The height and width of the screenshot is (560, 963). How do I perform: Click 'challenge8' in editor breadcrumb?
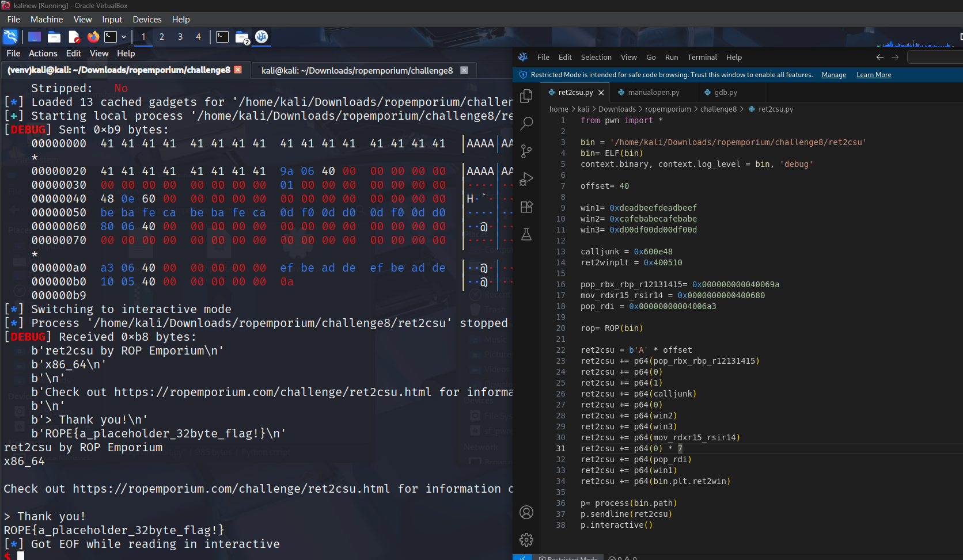pyautogui.click(x=718, y=109)
